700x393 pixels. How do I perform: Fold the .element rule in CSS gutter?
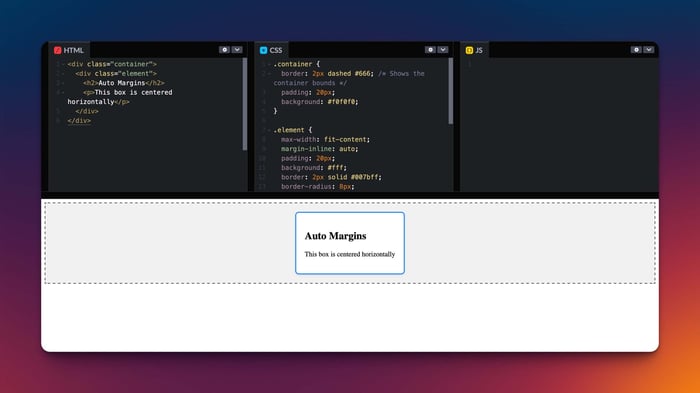coord(269,130)
